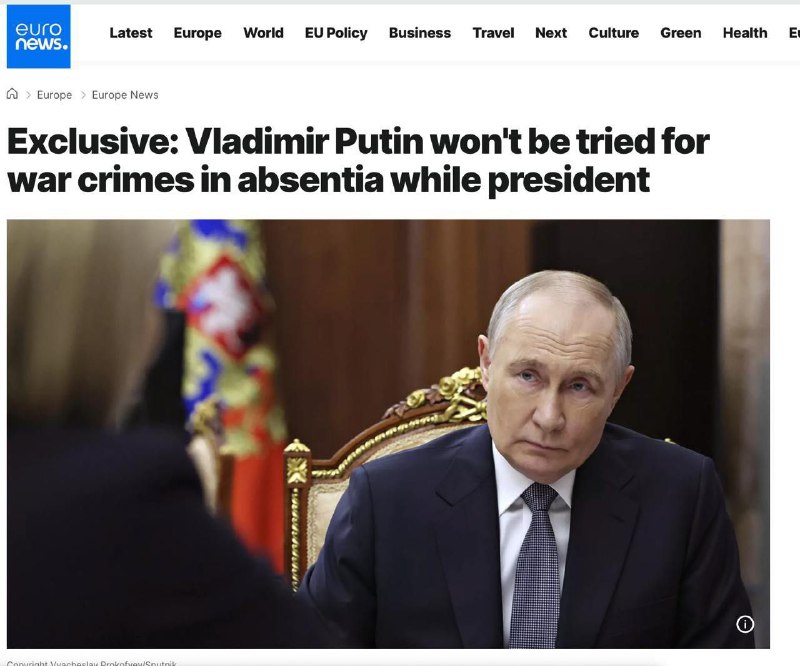Viewport: 800px width, 666px height.
Task: Open the Travel section
Action: point(493,33)
